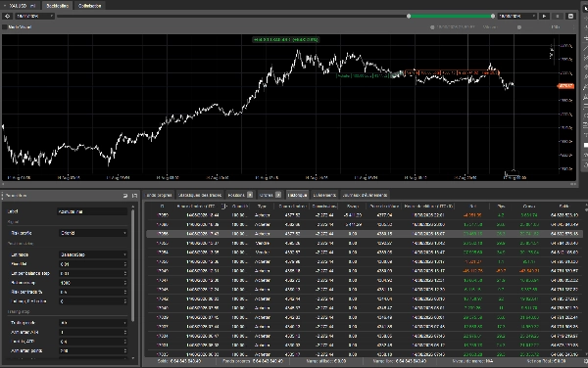Viewport: 588px width, 368px height.
Task: Select the Backtesting tab
Action: (x=58, y=6)
